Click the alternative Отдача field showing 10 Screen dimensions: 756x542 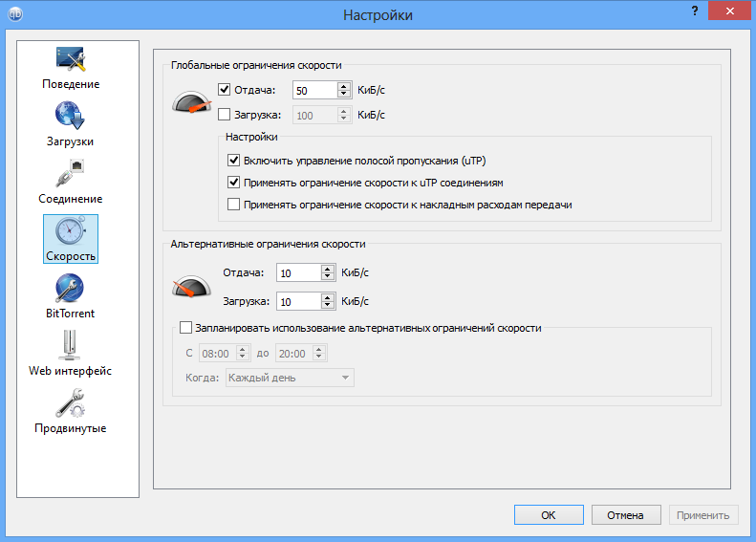click(x=299, y=273)
